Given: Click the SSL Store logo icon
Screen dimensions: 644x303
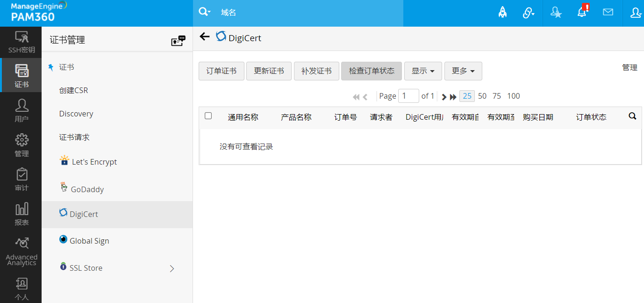Looking at the screenshot, I should [x=64, y=267].
